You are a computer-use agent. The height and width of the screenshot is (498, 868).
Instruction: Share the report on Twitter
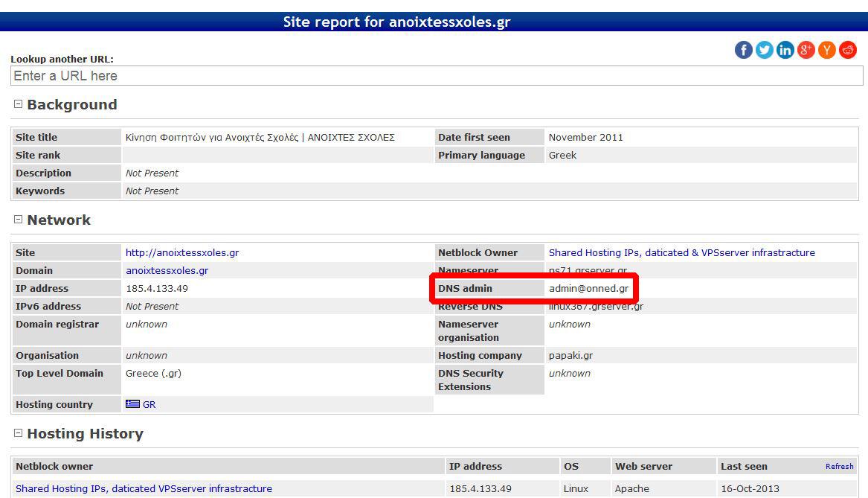click(x=765, y=50)
